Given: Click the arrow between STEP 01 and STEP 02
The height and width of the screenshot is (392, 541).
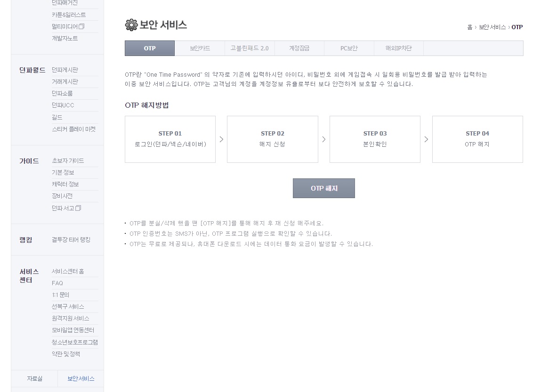Looking at the screenshot, I should (x=221, y=139).
